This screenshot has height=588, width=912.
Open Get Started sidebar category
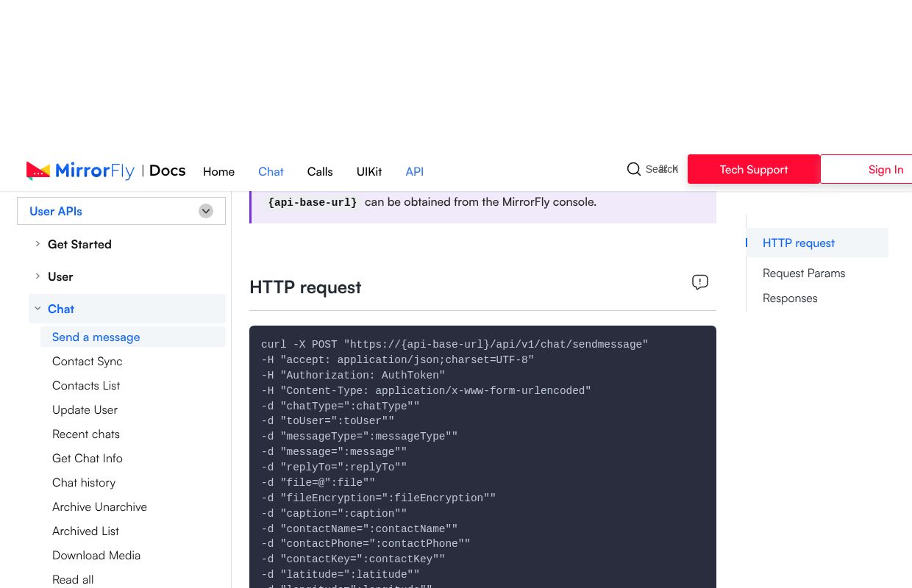79,244
